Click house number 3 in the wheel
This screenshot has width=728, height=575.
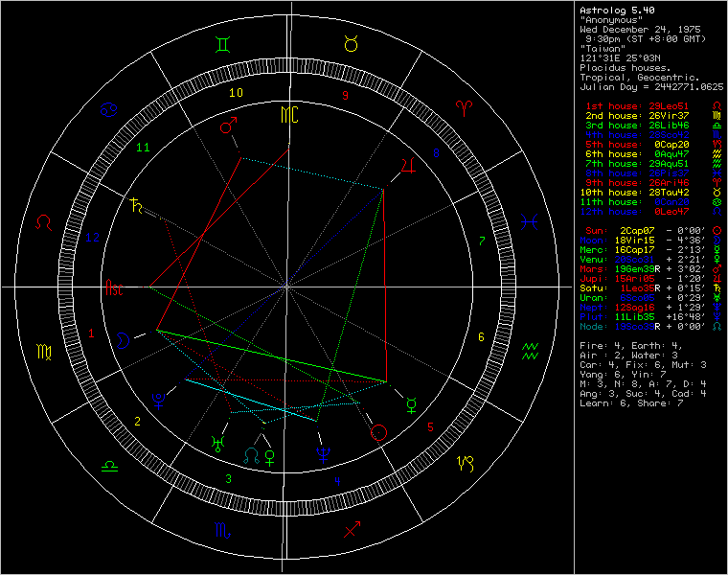click(228, 479)
